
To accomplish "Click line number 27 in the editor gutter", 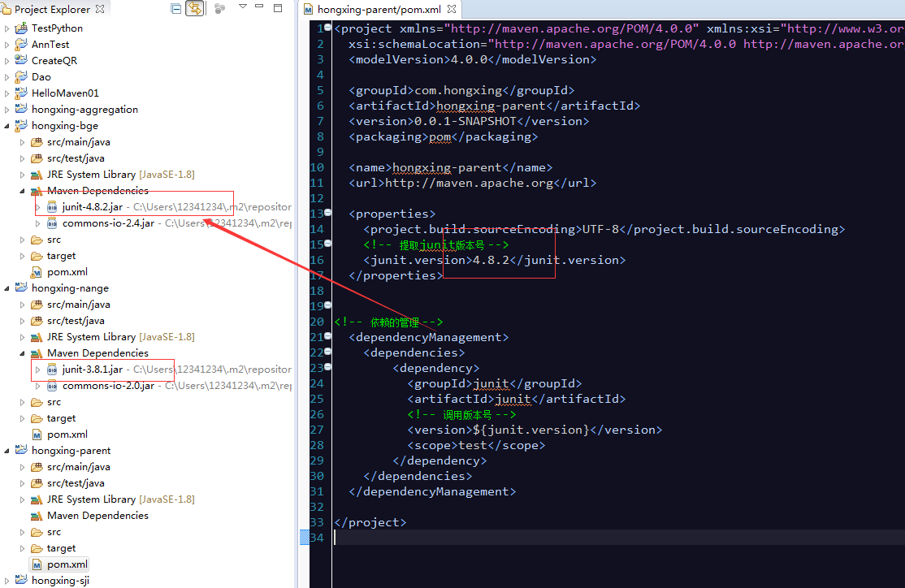I will 317,430.
